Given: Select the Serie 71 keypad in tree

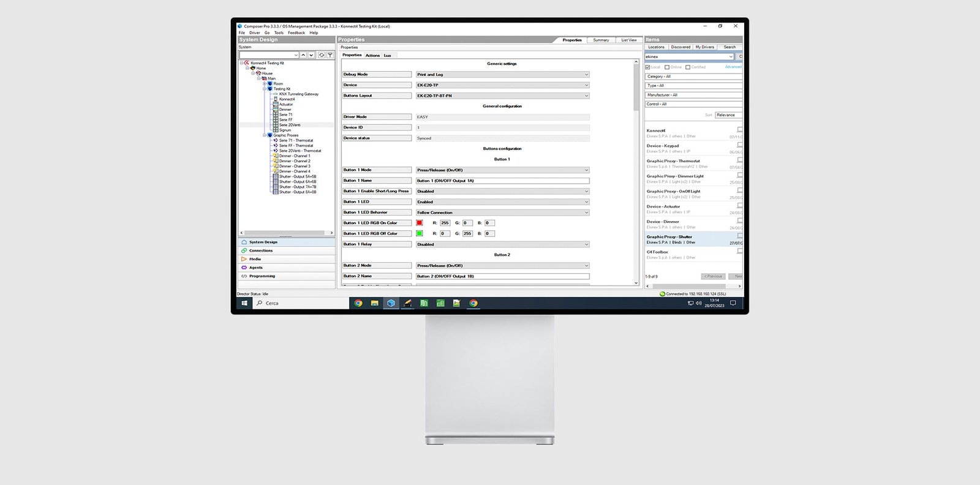Looking at the screenshot, I should (286, 115).
